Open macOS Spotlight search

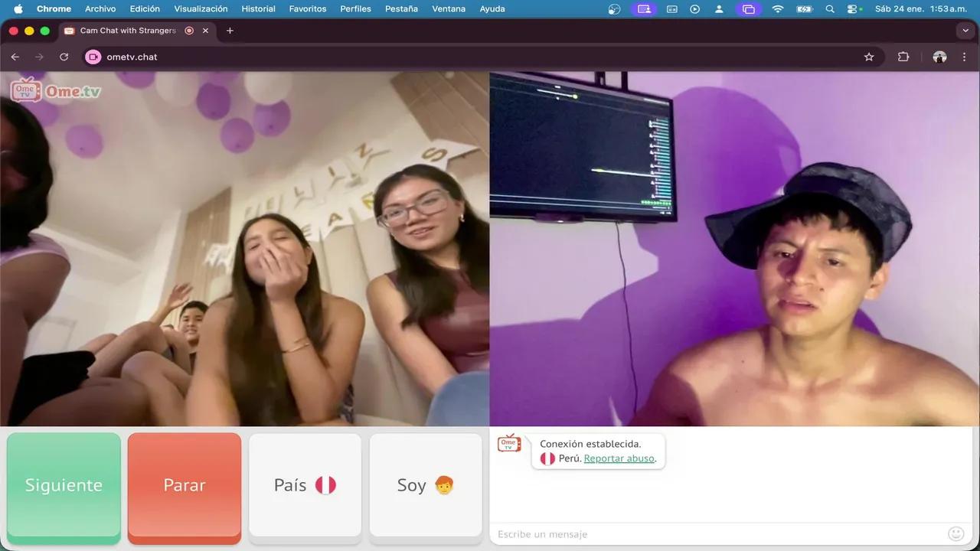[830, 9]
